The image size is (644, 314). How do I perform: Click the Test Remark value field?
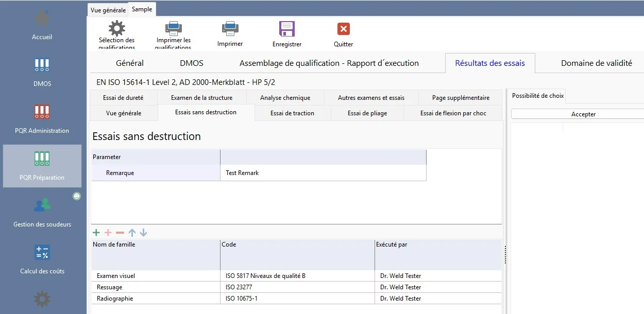point(323,173)
